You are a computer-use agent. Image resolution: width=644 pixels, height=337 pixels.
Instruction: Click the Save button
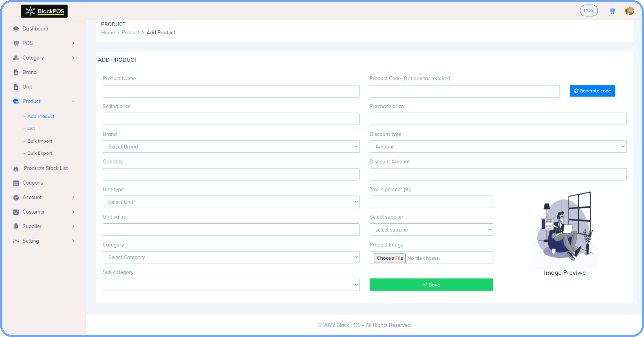click(x=431, y=285)
